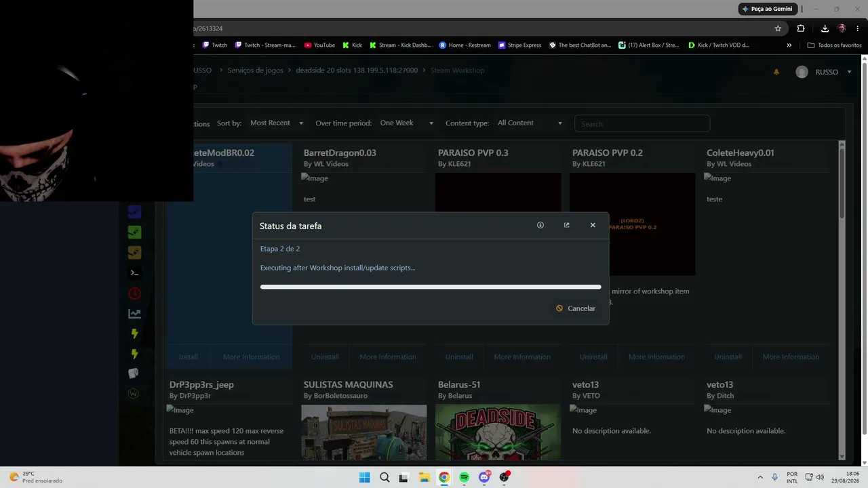Go to Serviços de jogos breadcrumb
Screen dimensions: 868x488
(x=256, y=70)
